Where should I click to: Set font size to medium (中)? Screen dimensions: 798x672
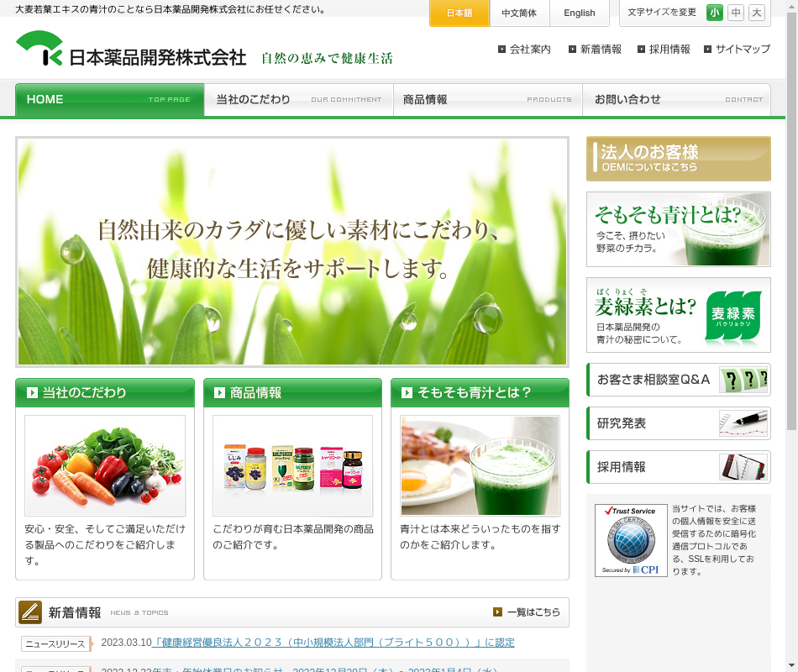coord(736,13)
